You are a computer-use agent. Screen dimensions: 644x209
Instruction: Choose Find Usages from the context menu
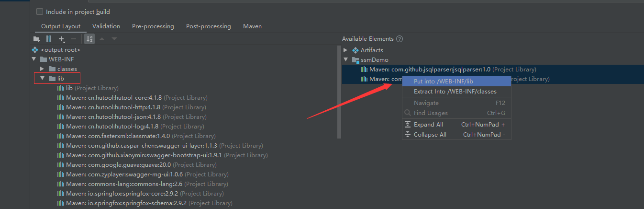point(456,113)
